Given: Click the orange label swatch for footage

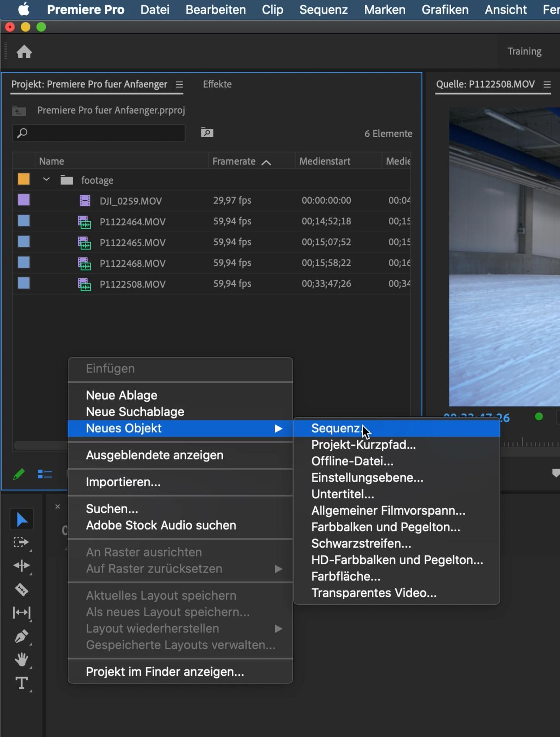Looking at the screenshot, I should pos(24,179).
